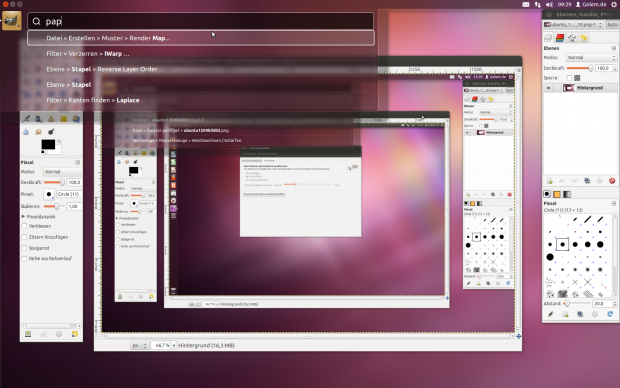The width and height of the screenshot is (620, 388).
Task: Open the Ebenen panel configure menu
Action: [x=614, y=48]
